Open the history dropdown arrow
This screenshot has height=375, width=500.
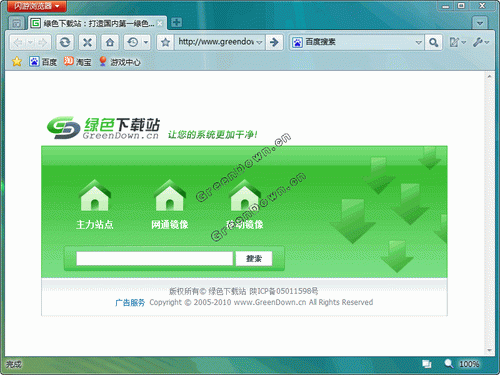coord(146,42)
